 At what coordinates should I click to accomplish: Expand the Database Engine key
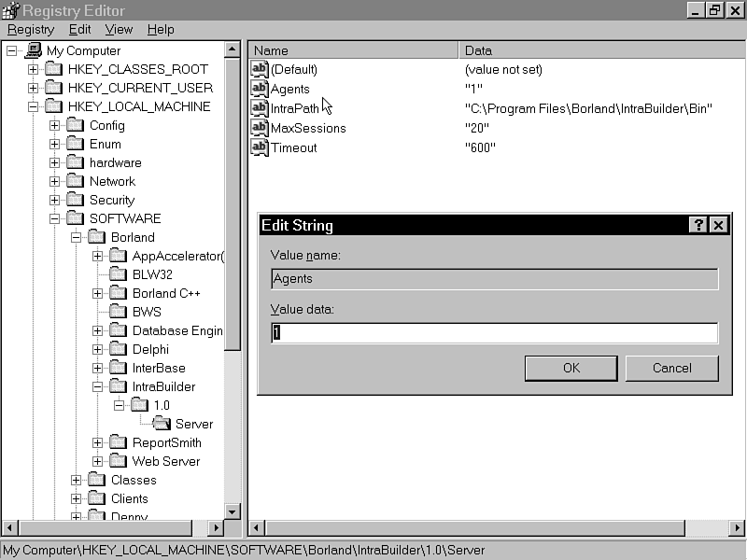click(x=97, y=330)
